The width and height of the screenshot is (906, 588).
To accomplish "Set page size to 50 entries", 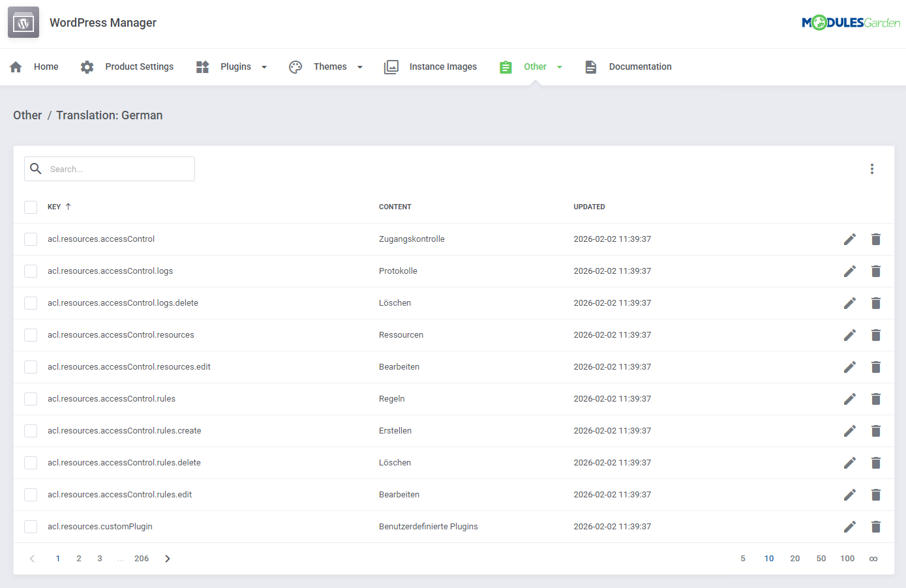I will pyautogui.click(x=821, y=558).
